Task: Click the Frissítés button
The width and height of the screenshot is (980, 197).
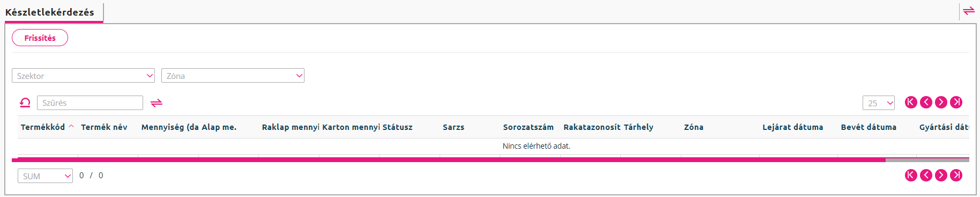Action: pyautogui.click(x=40, y=38)
